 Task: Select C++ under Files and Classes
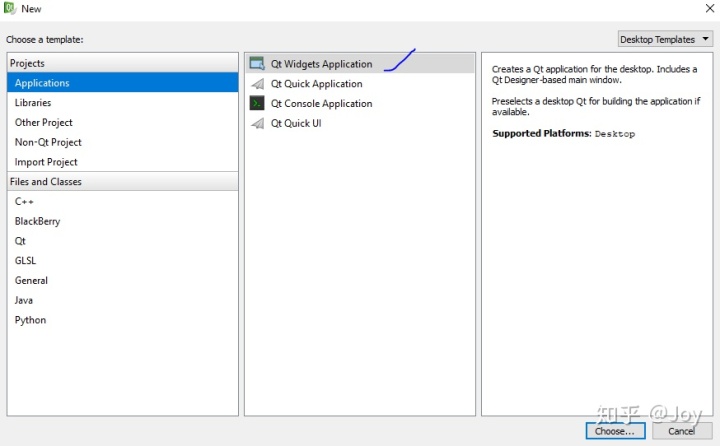point(123,201)
